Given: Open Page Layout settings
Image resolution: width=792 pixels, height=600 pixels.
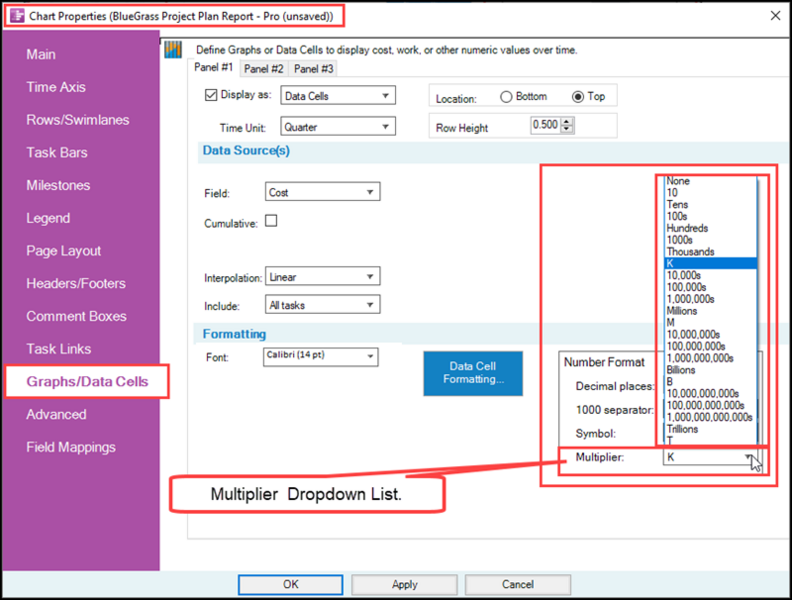Looking at the screenshot, I should click(x=64, y=251).
